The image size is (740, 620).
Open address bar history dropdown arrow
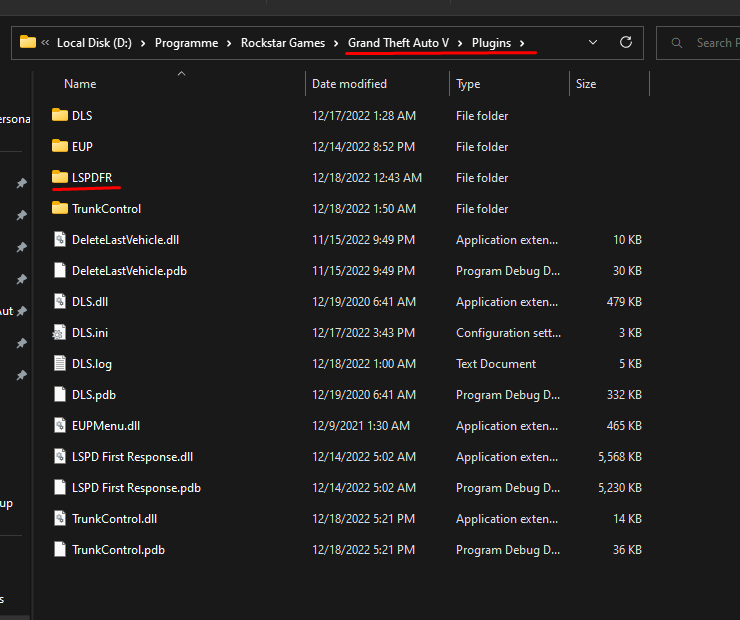593,43
